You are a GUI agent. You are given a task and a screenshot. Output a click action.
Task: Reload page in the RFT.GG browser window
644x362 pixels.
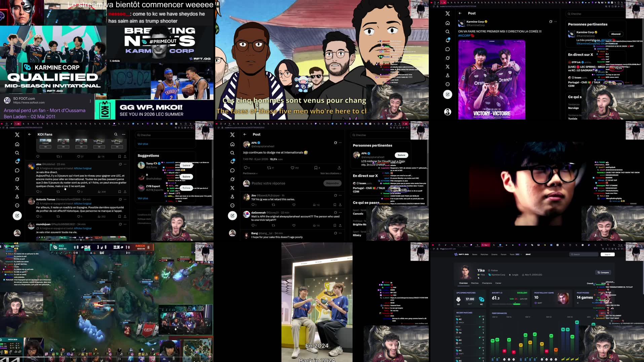tap(433, 249)
